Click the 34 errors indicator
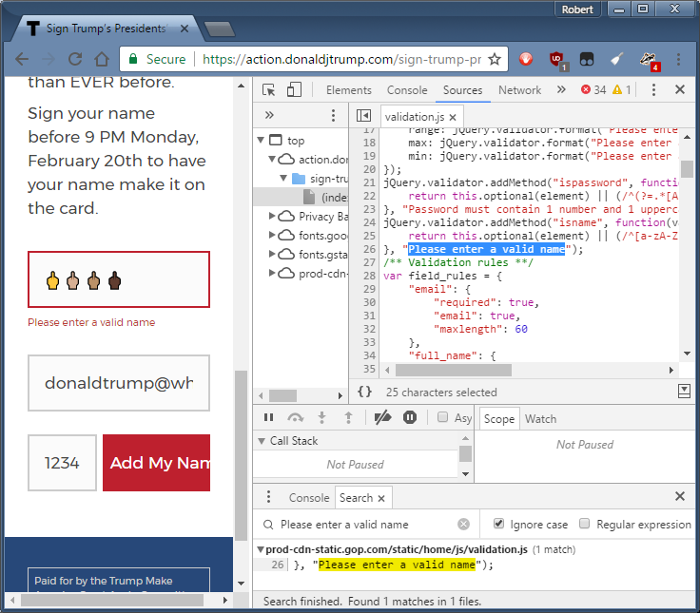The width and height of the screenshot is (700, 613). 593,90
